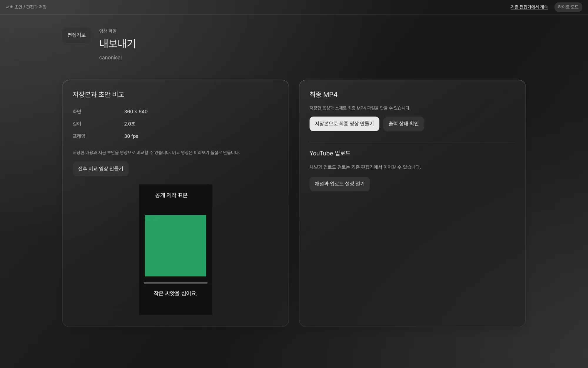Viewport: 588px width, 368px height.
Task: Click the 길이 row label
Action: click(x=77, y=124)
